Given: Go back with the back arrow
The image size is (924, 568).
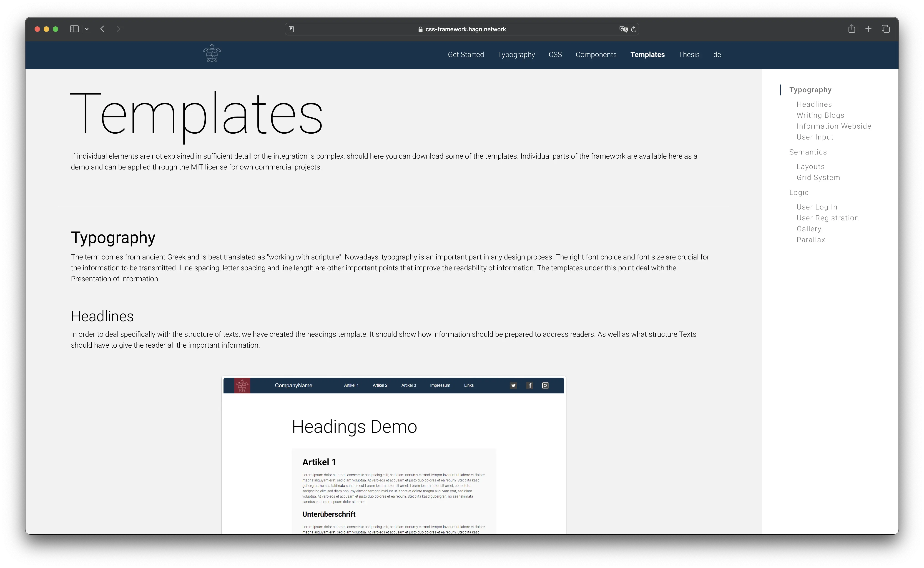Looking at the screenshot, I should click(x=102, y=29).
